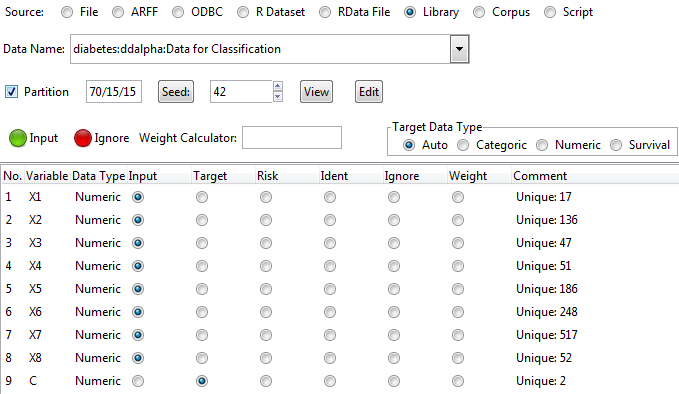Set X5 to Ignore
Screen dimensions: 679x394
point(394,289)
